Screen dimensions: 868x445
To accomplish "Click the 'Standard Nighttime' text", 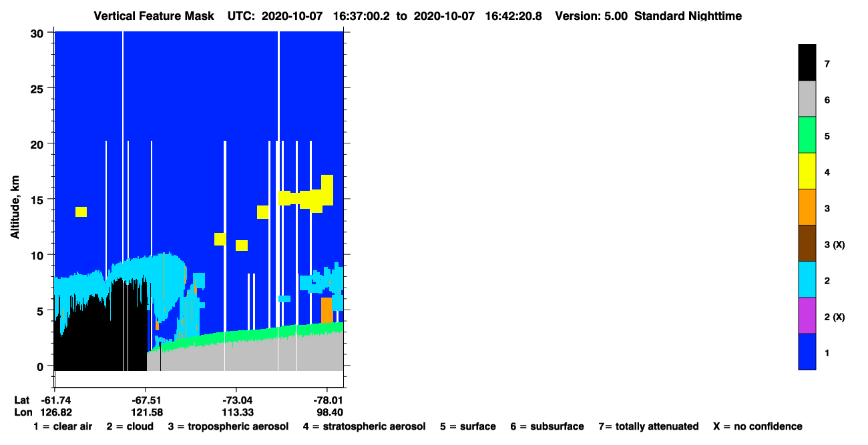I will point(688,15).
